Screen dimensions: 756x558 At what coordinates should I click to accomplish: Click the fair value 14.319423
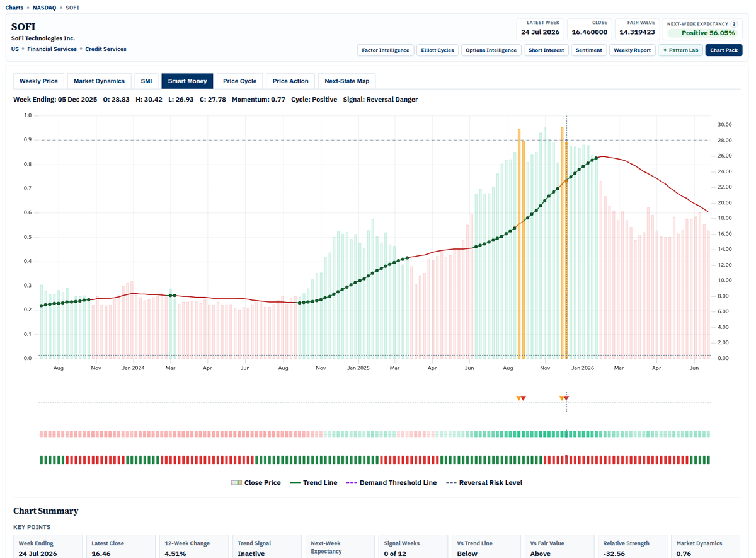point(637,32)
